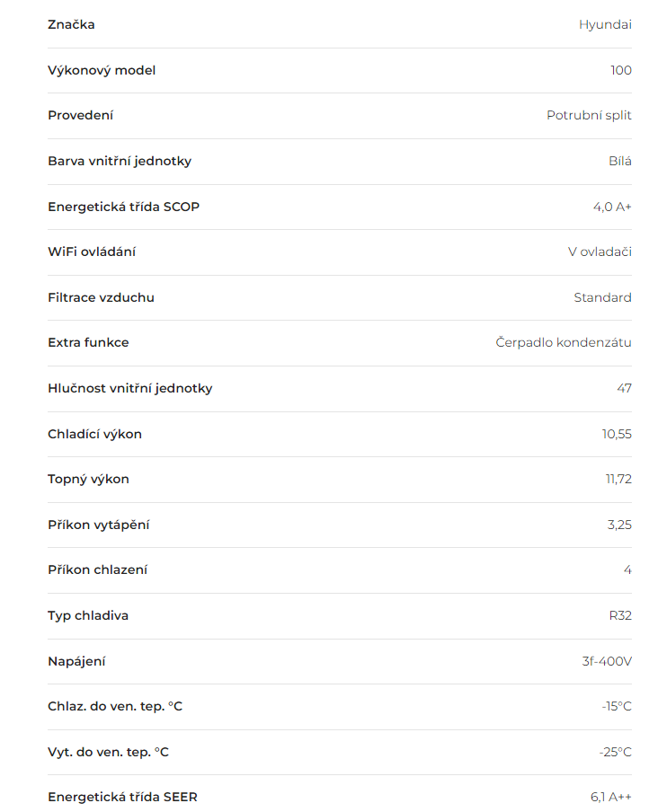The height and width of the screenshot is (812, 649).
Task: Click the WiFi ovládání label
Action: 92,252
